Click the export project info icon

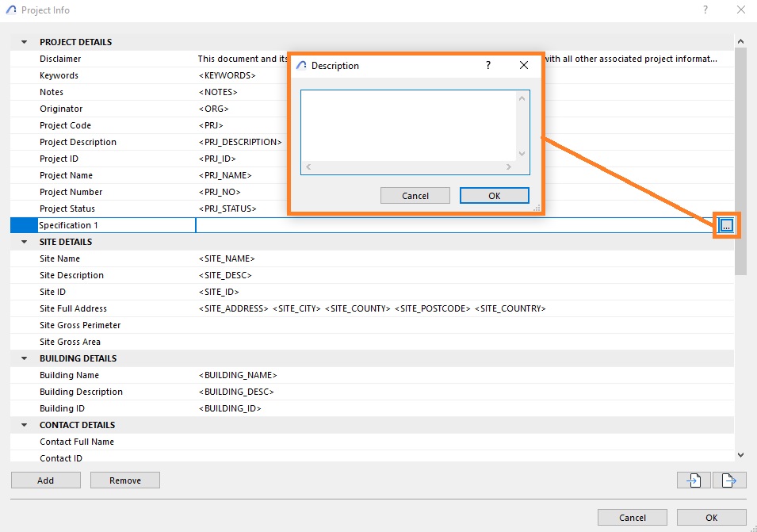pos(729,480)
